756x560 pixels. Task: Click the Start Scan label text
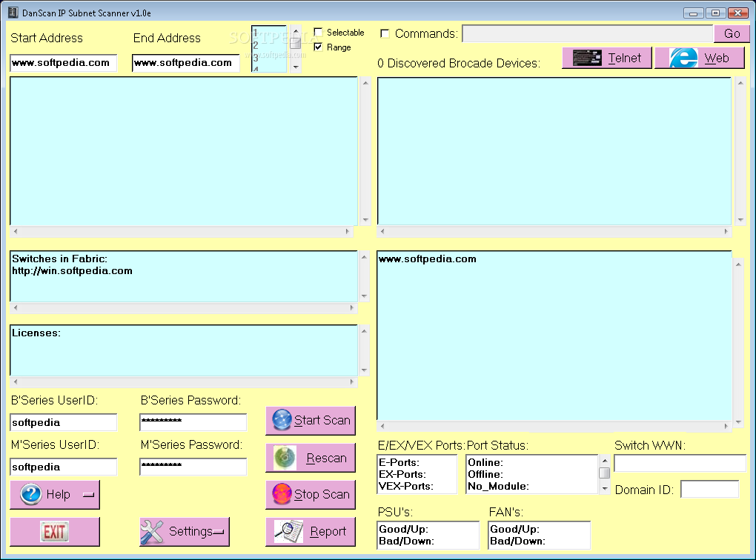point(322,420)
